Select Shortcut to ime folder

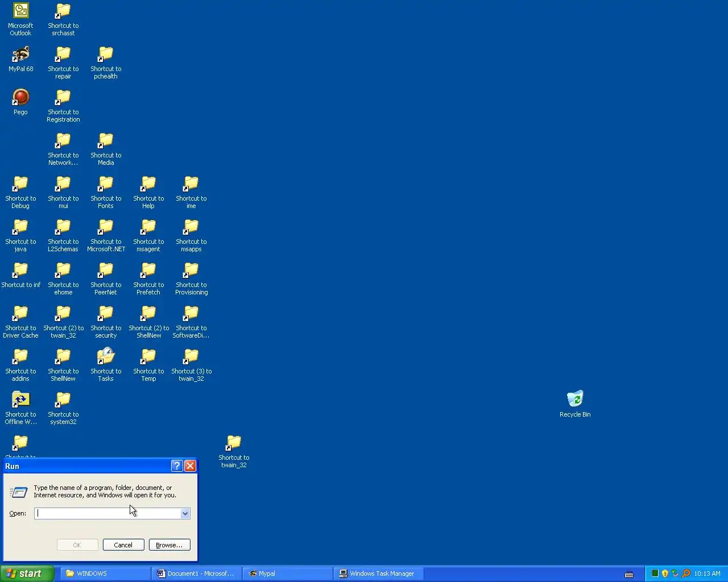tap(191, 192)
